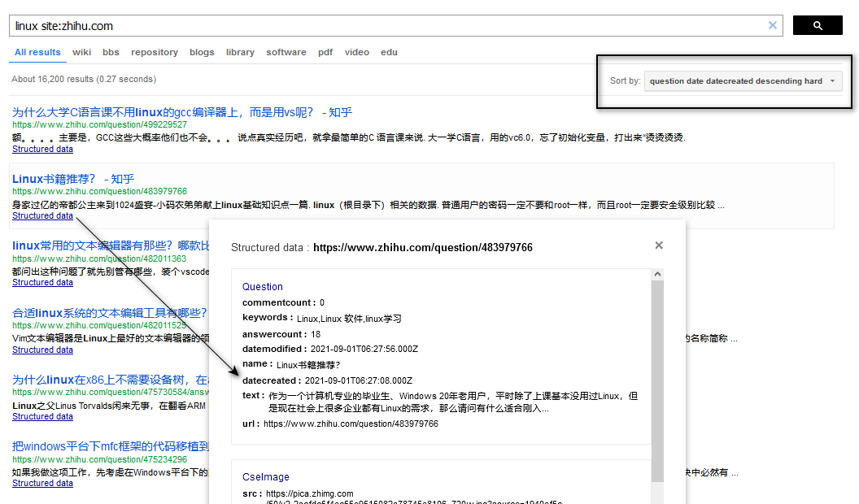Select the edu tab
The height and width of the screenshot is (504, 859).
(389, 52)
